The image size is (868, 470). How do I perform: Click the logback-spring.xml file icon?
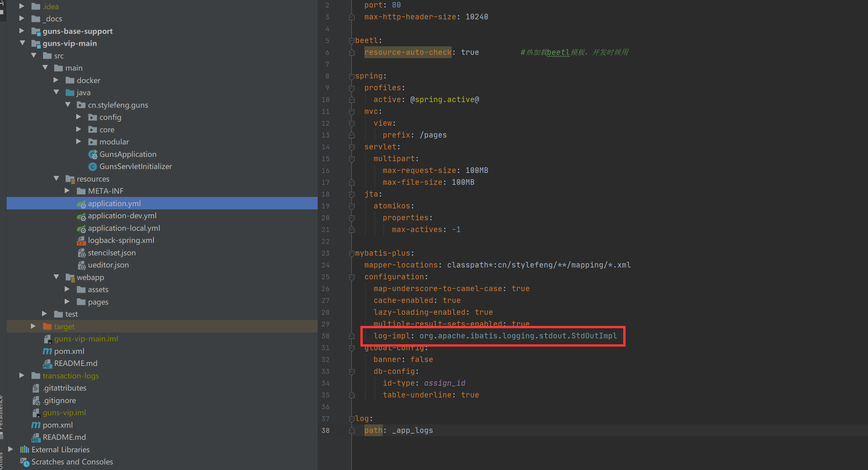(x=81, y=240)
